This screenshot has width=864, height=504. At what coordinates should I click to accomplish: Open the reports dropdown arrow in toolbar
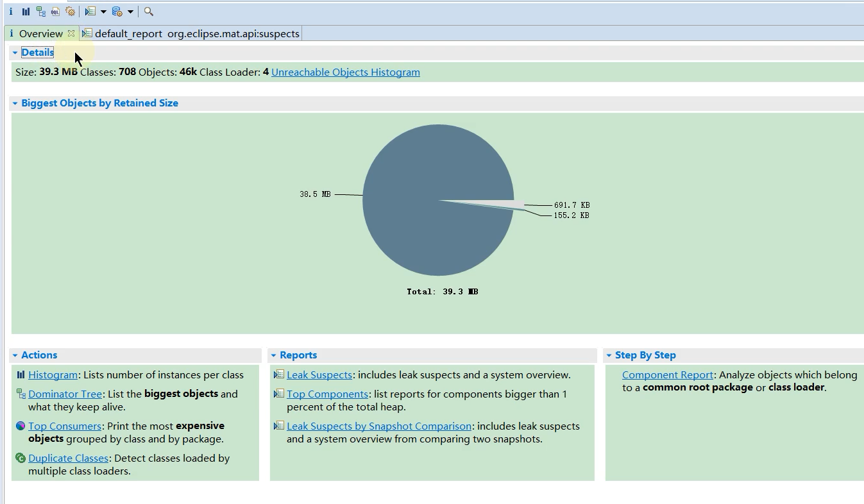(x=103, y=12)
